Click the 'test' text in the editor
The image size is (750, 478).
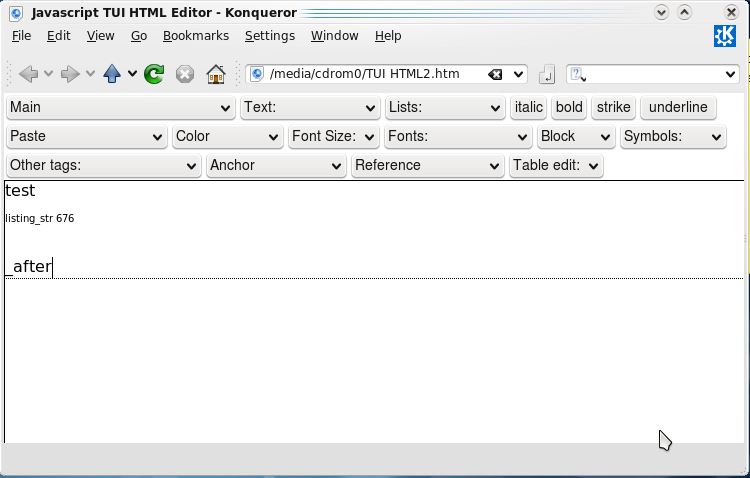pyautogui.click(x=20, y=190)
